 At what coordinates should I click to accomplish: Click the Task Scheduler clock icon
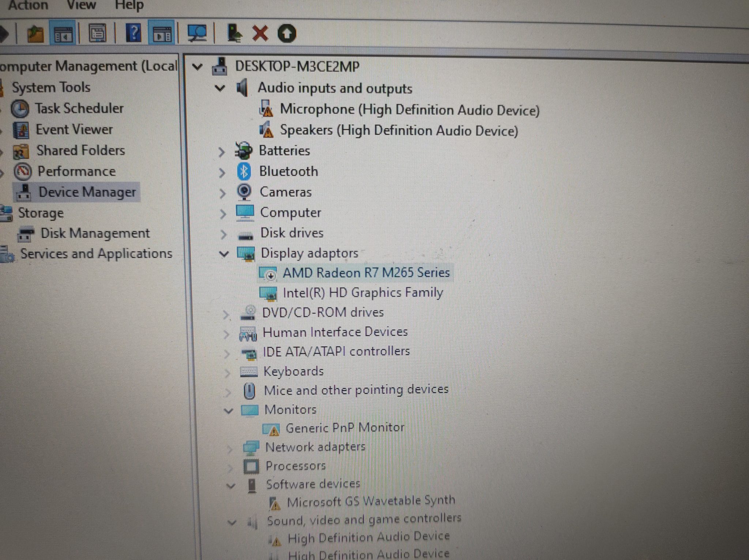tap(20, 109)
